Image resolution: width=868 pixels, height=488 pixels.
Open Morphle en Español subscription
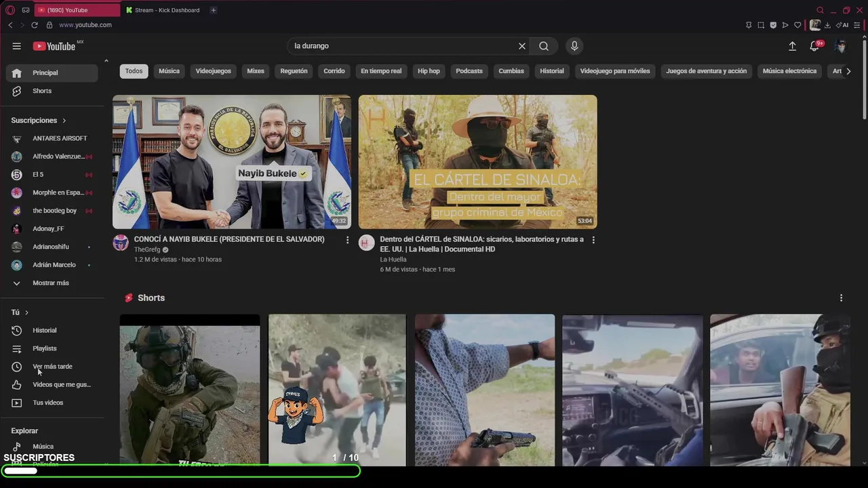(x=52, y=192)
